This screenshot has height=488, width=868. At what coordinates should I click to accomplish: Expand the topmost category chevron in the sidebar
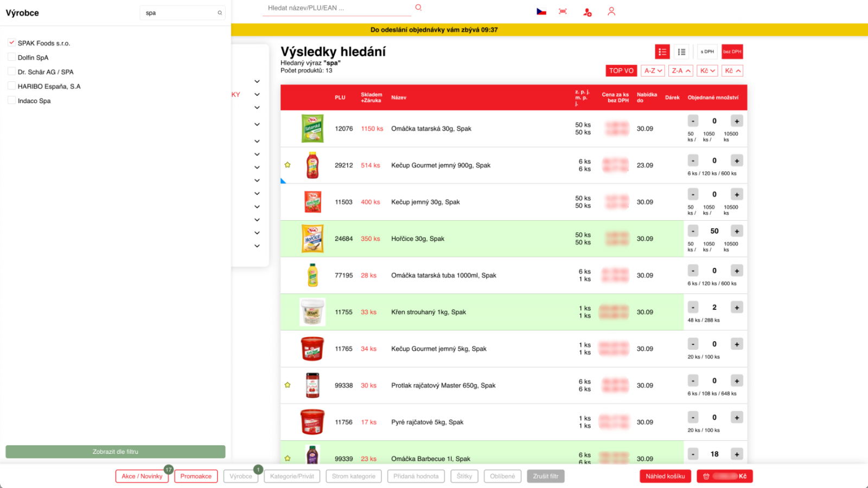pyautogui.click(x=257, y=81)
